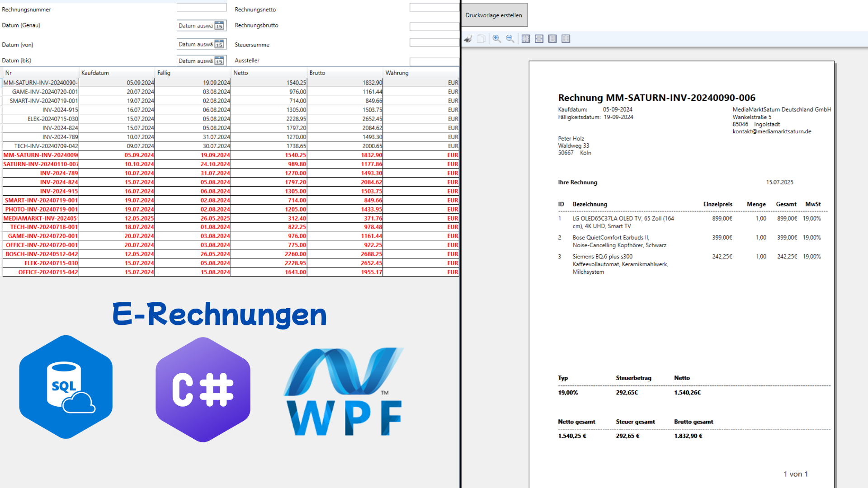This screenshot has height=488, width=868.
Task: Zoom out of the invoice preview
Action: pos(510,39)
